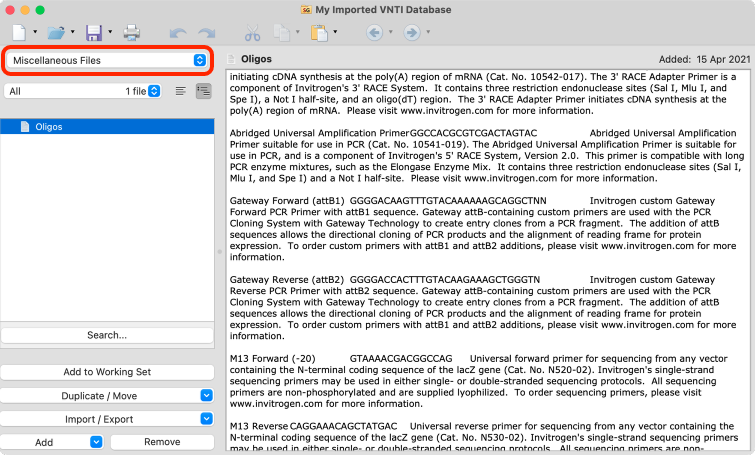The height and width of the screenshot is (455, 755).
Task: Click the Cut scissors icon
Action: pos(252,33)
